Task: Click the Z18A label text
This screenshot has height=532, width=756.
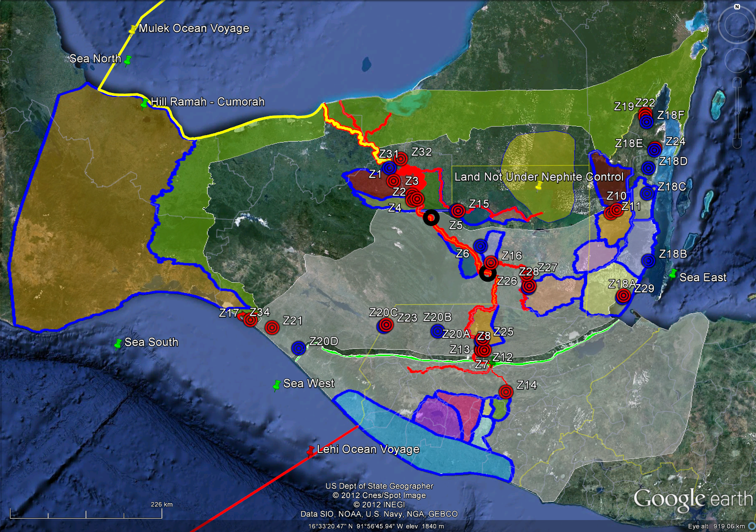Action: coord(622,284)
